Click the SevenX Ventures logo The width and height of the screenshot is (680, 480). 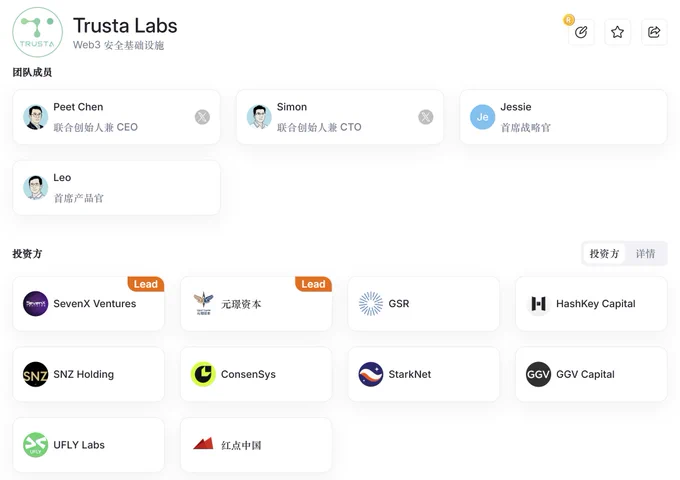(36, 304)
